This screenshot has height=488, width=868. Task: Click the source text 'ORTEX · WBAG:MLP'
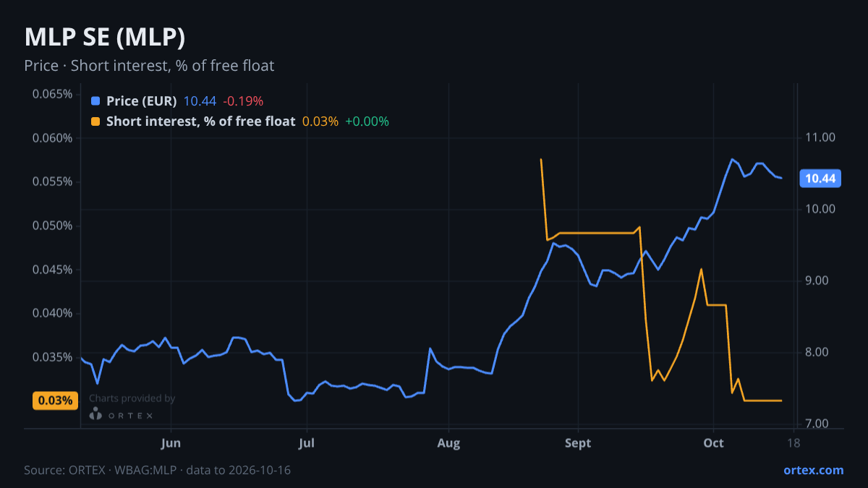pyautogui.click(x=123, y=470)
